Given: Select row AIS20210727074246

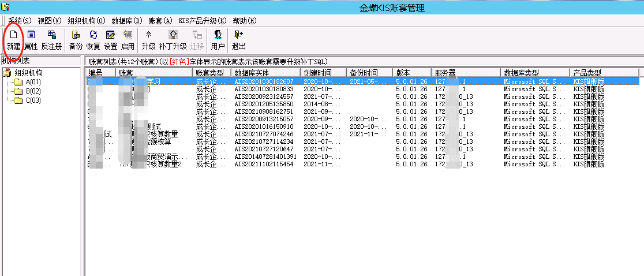Looking at the screenshot, I should point(362,134).
